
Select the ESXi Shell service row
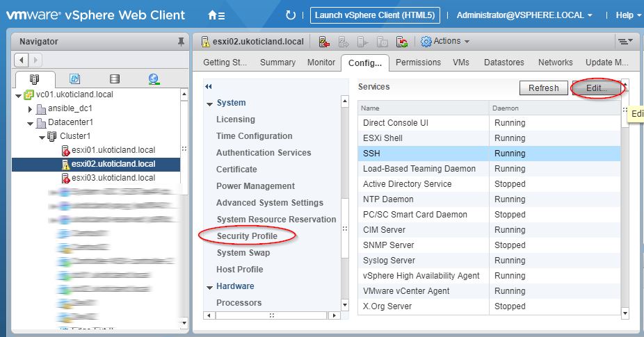(489, 138)
